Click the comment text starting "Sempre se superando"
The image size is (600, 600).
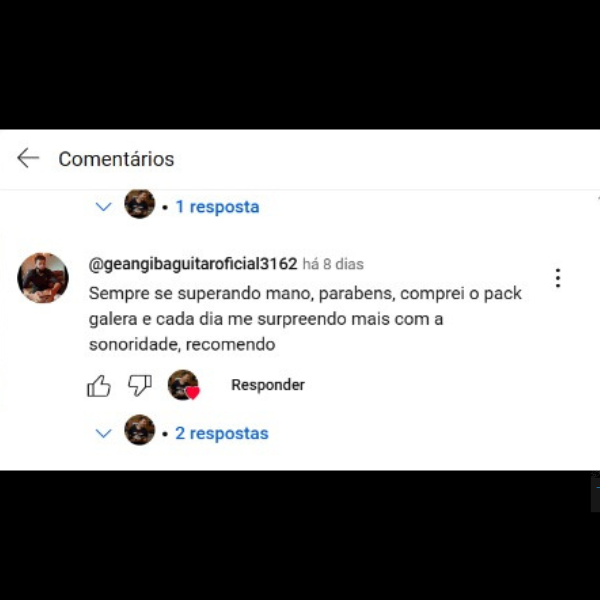(x=305, y=319)
